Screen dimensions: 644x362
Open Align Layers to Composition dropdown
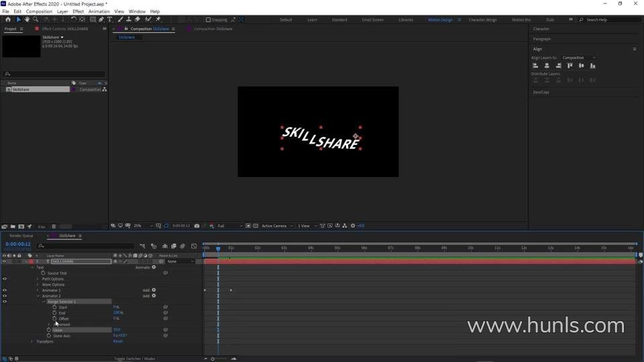pos(578,58)
